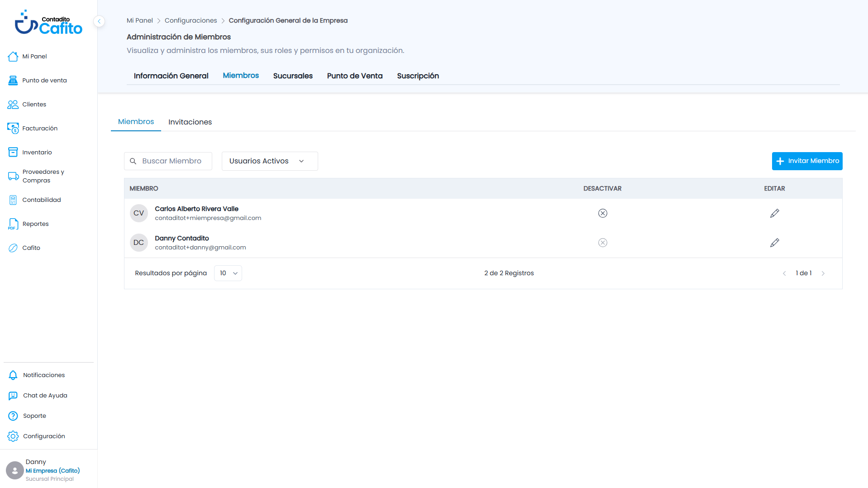Open the Notificaciones bell icon
The height and width of the screenshot is (488, 868).
tap(13, 375)
